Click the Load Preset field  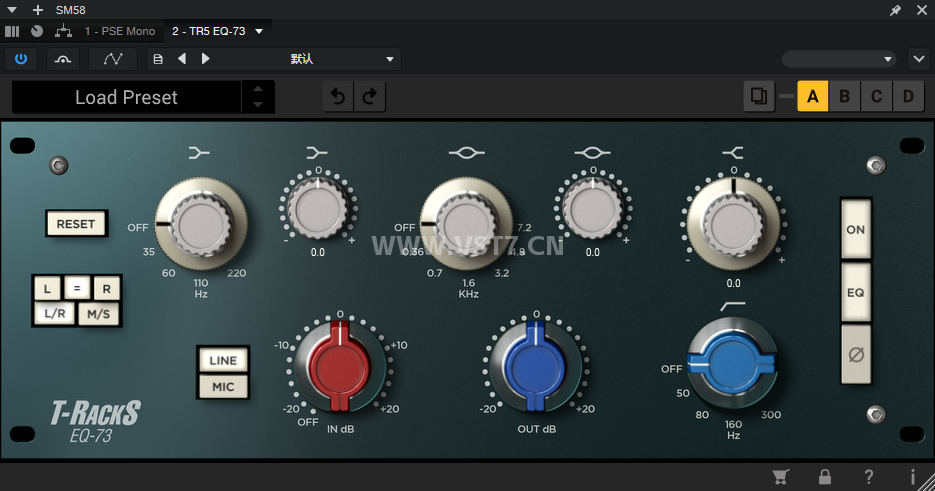pos(126,97)
